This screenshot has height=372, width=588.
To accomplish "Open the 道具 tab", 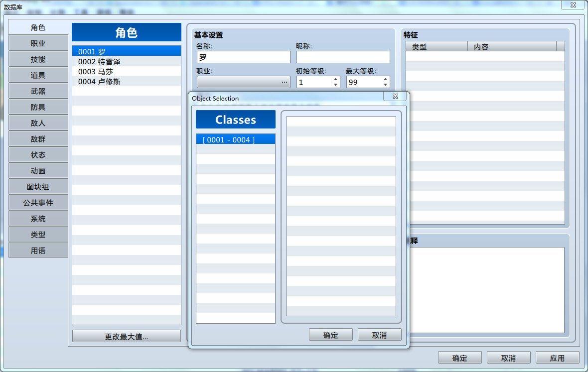I will pos(38,75).
